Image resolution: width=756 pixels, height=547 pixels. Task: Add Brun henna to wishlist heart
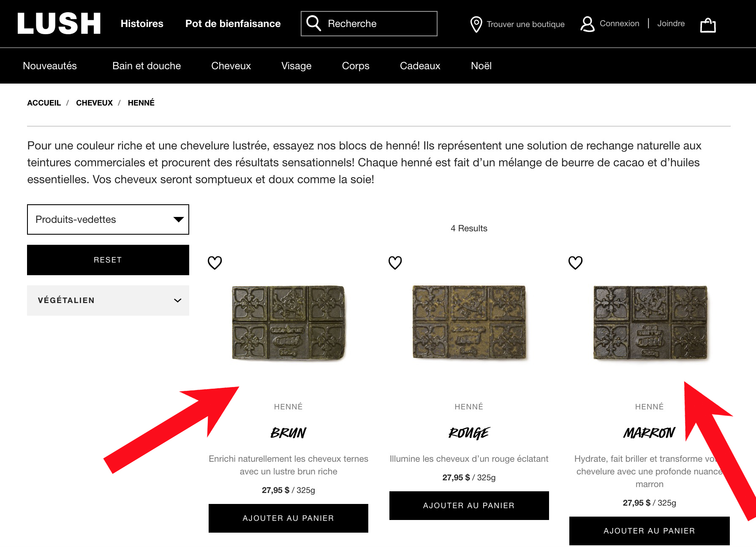pos(215,263)
